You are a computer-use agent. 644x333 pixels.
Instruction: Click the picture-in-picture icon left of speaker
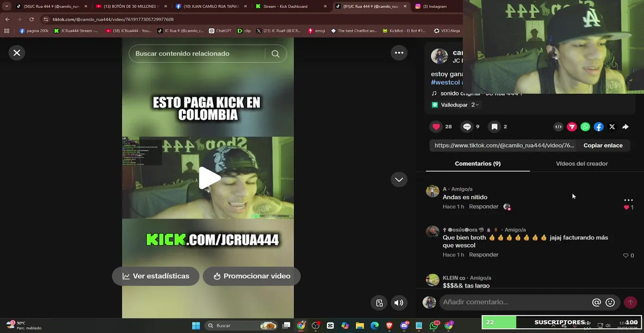(x=379, y=303)
